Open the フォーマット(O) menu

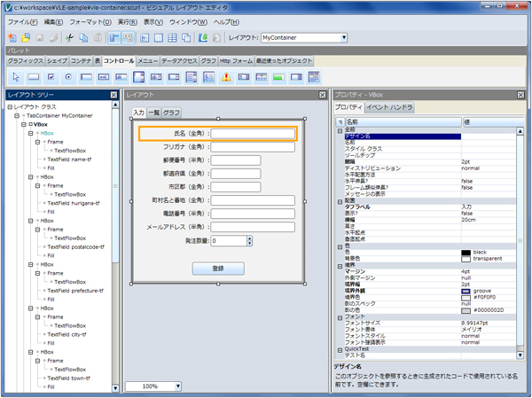pyautogui.click(x=90, y=22)
